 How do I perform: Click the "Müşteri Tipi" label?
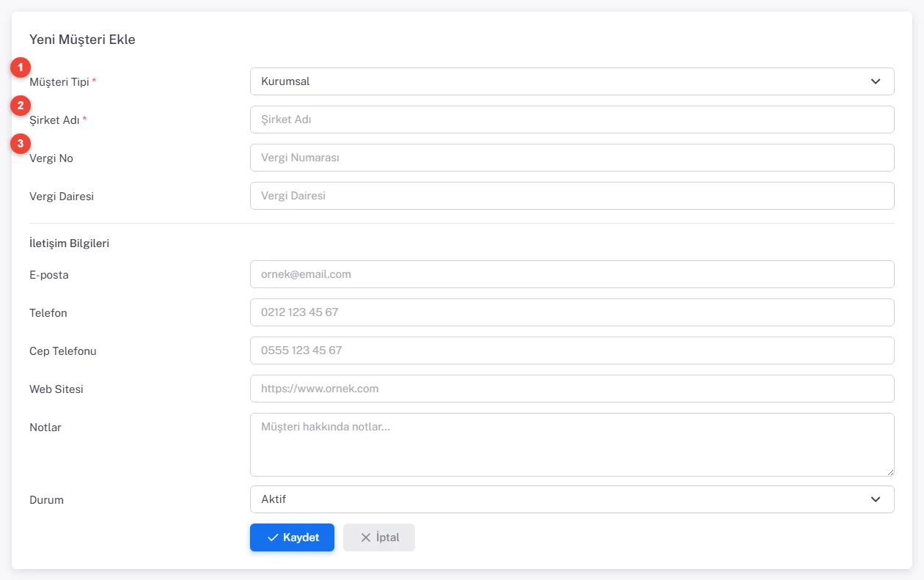click(x=59, y=82)
